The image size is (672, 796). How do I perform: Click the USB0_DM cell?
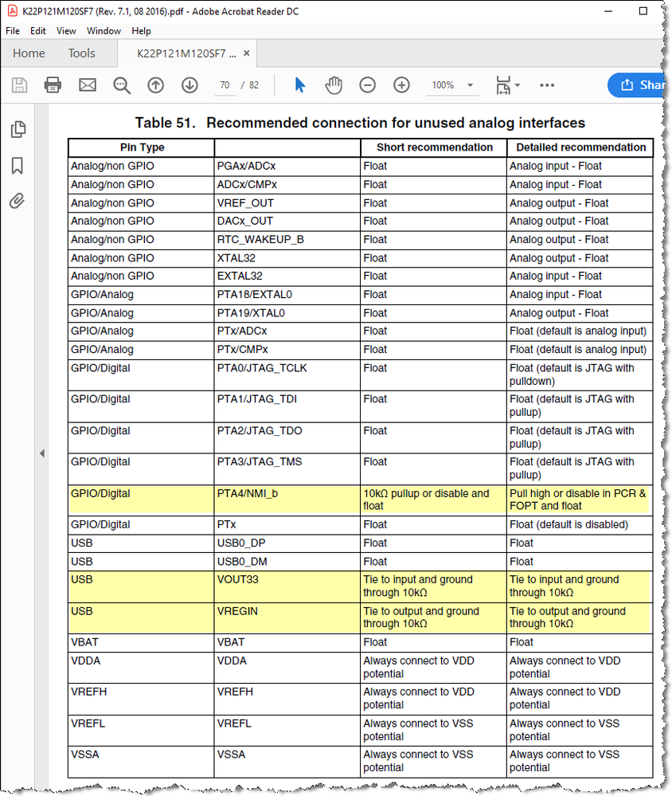click(x=287, y=562)
